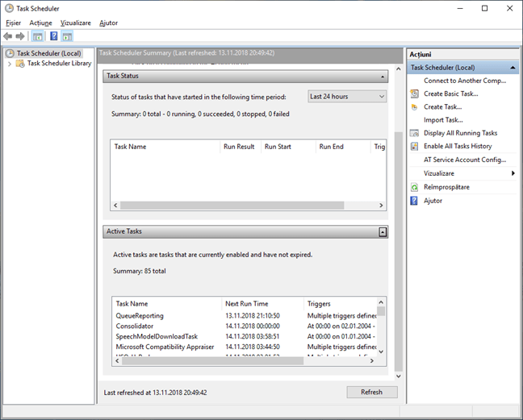Click the Summary: 85 total text

click(x=140, y=271)
